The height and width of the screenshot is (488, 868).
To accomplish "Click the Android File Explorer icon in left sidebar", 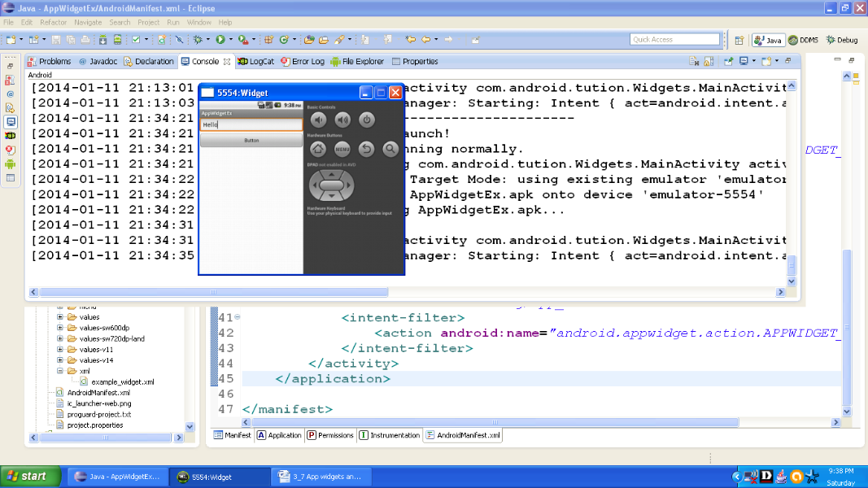I will coord(10,163).
